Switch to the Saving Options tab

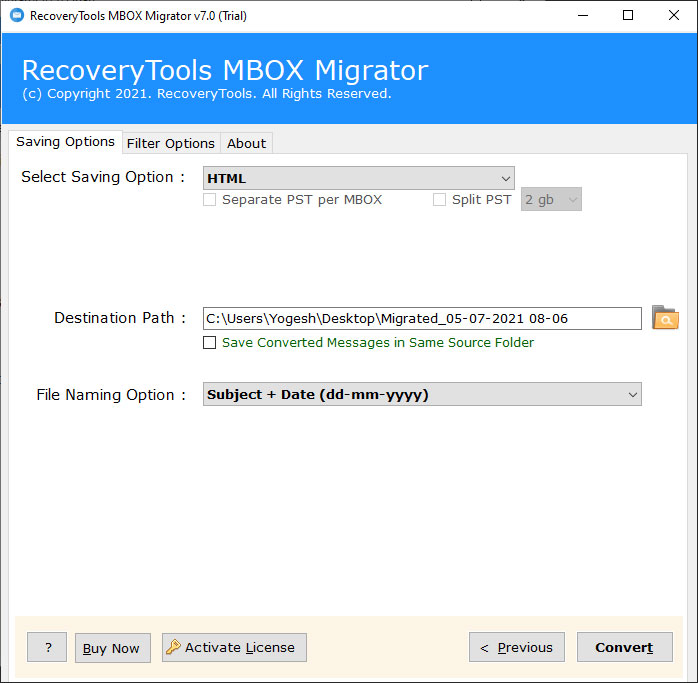65,142
